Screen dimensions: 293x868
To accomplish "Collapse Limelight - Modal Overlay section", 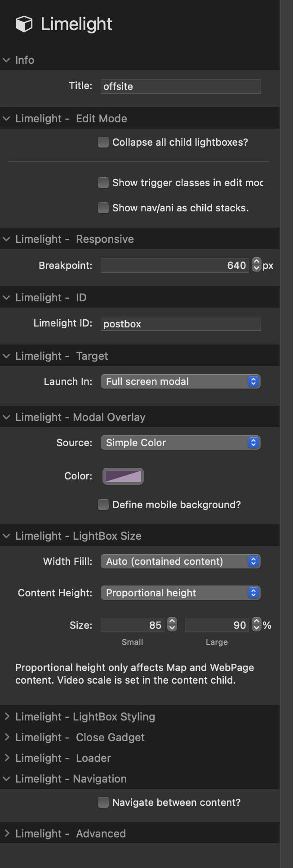I will tap(6, 417).
